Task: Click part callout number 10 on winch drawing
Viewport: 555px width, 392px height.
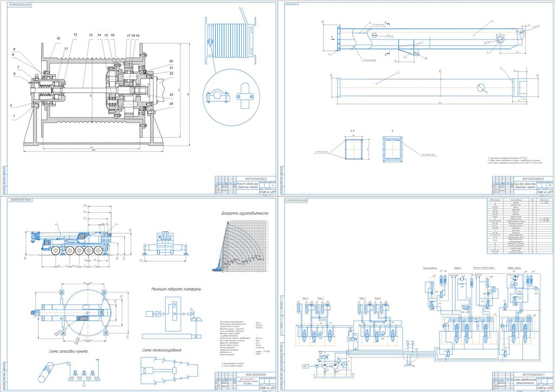Action: 58,38
